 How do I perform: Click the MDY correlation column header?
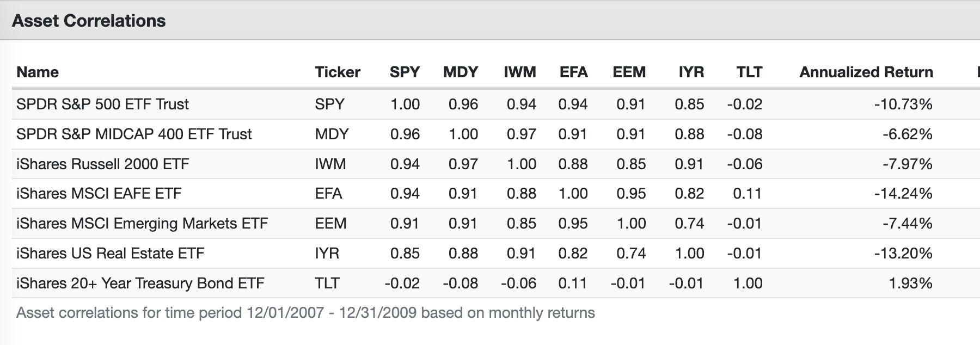tap(460, 72)
